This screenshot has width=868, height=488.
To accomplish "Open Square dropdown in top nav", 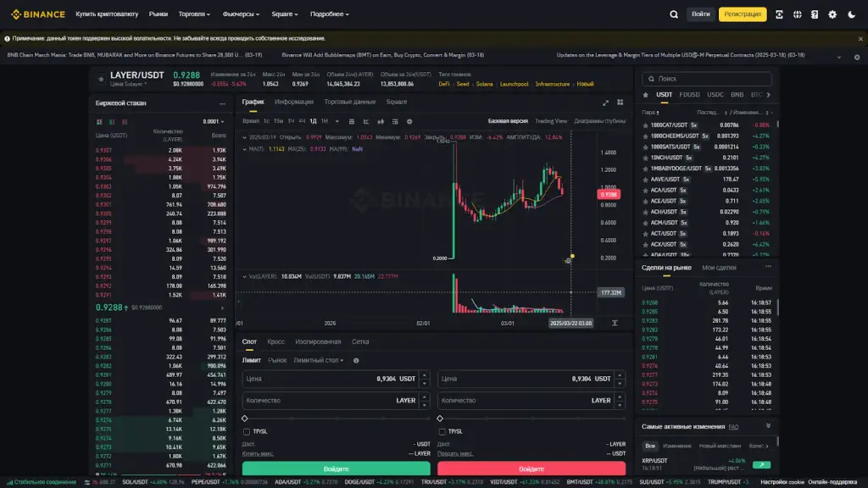I will click(285, 14).
